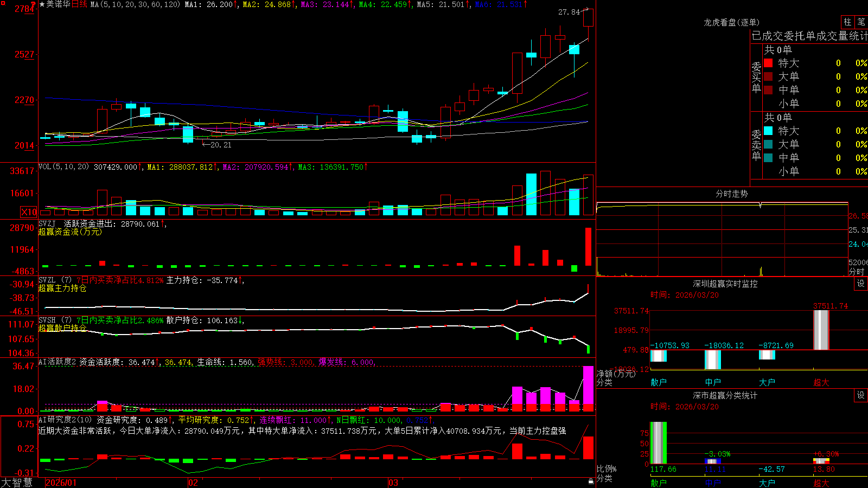This screenshot has width=868, height=488.
Task: Click the 日线 period label
Action: pyautogui.click(x=79, y=4)
